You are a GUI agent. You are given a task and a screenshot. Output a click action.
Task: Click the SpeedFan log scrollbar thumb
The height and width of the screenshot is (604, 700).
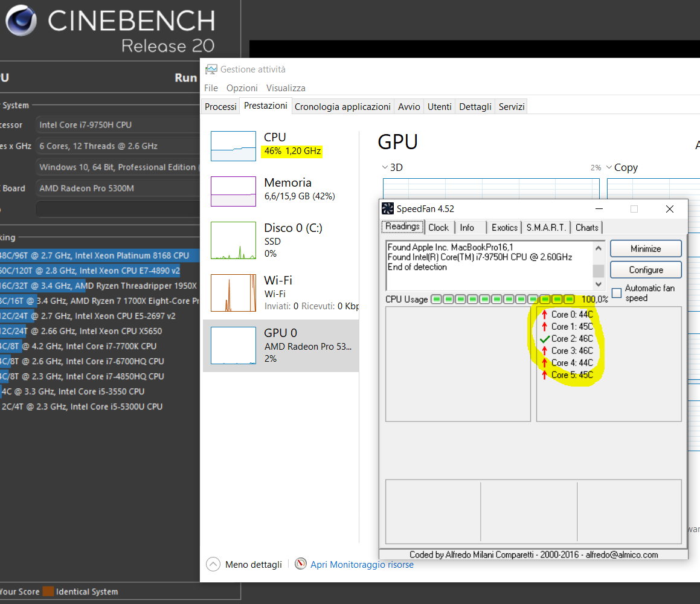[x=598, y=271]
